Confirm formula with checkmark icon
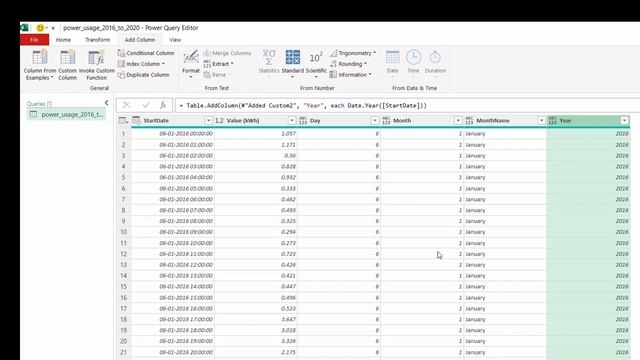The width and height of the screenshot is (640, 360). point(146,105)
